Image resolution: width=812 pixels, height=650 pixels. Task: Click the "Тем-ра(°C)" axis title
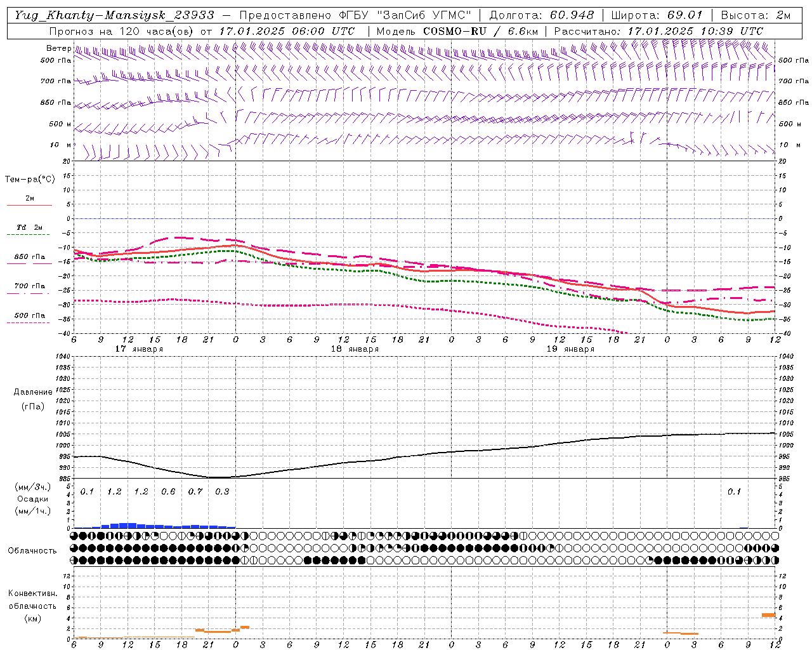[30, 180]
